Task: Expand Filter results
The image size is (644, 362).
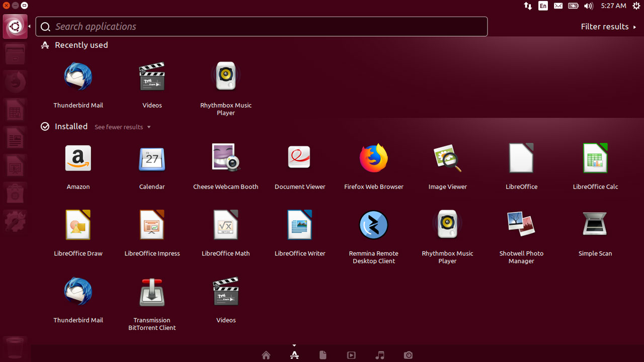Action: 608,27
